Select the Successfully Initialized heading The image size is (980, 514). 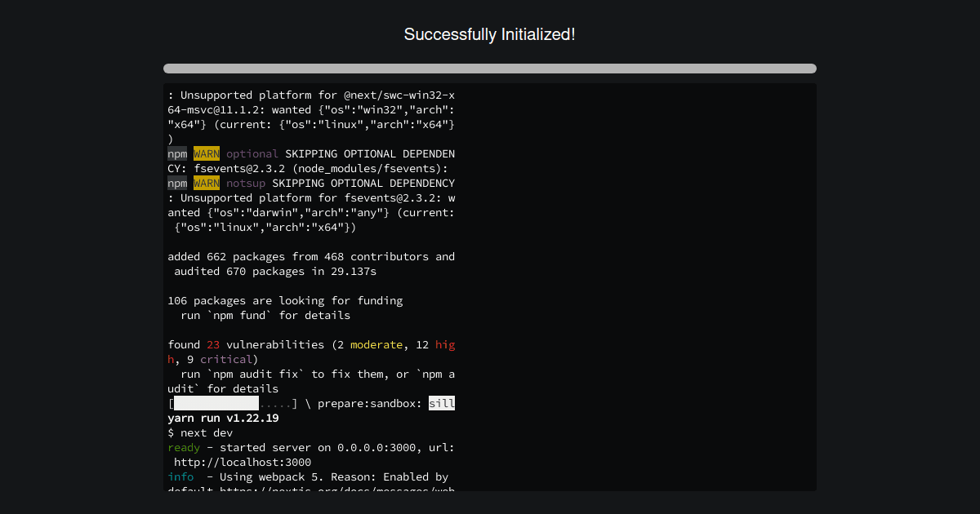490,34
